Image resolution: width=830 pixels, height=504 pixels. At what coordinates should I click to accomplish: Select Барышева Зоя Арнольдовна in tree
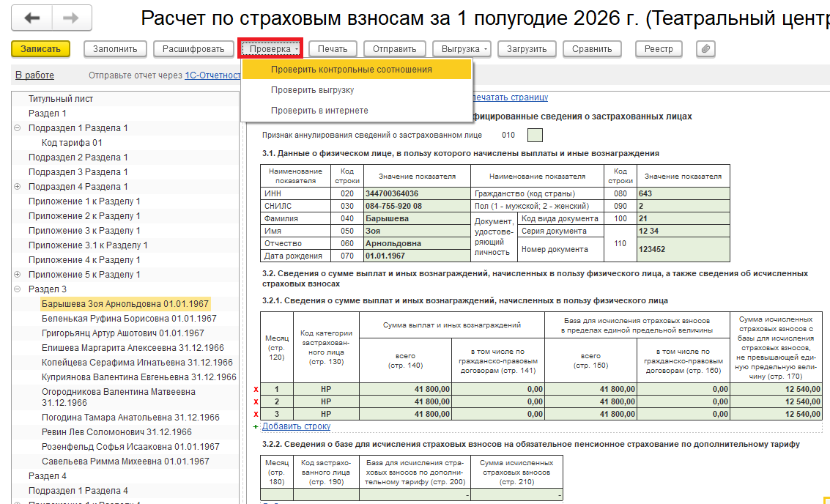[x=125, y=304]
